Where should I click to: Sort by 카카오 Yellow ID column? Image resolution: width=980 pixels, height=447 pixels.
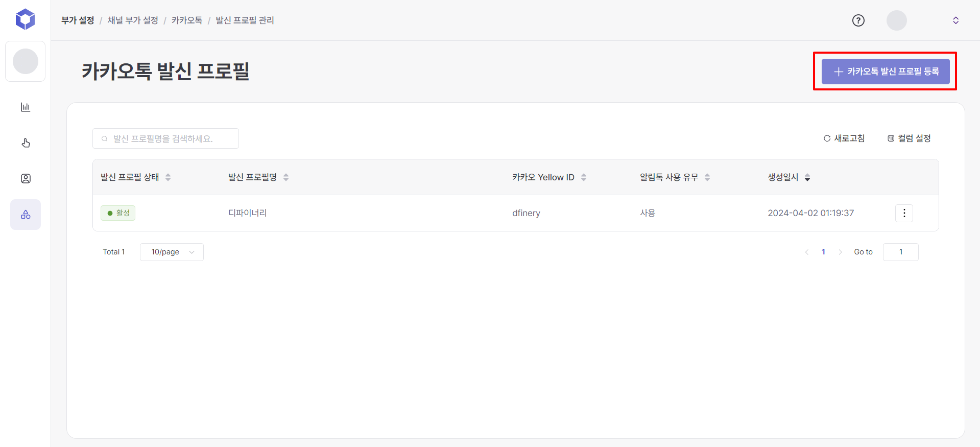pos(584,177)
